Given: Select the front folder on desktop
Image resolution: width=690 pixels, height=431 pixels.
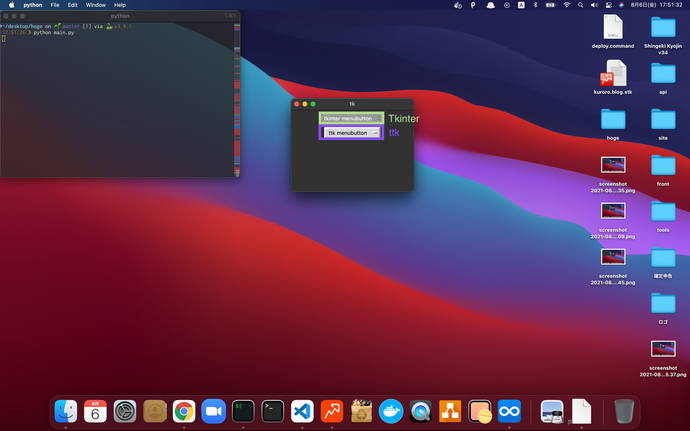Looking at the screenshot, I should click(x=663, y=166).
